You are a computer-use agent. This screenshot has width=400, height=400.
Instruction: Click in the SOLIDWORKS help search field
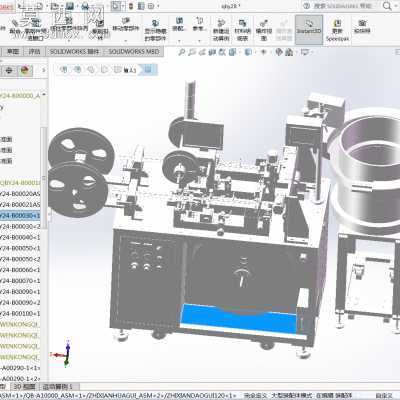[x=343, y=6]
